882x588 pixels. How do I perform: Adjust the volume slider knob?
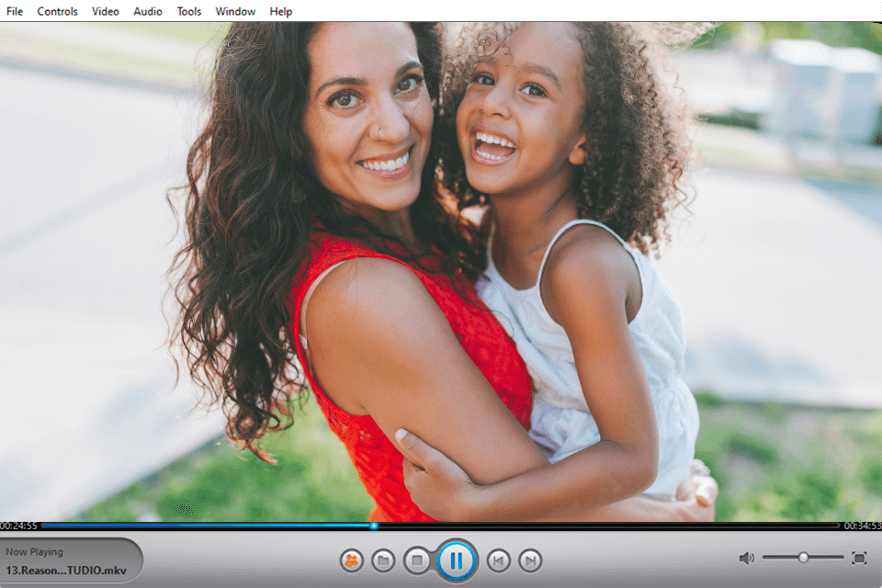pos(803,557)
